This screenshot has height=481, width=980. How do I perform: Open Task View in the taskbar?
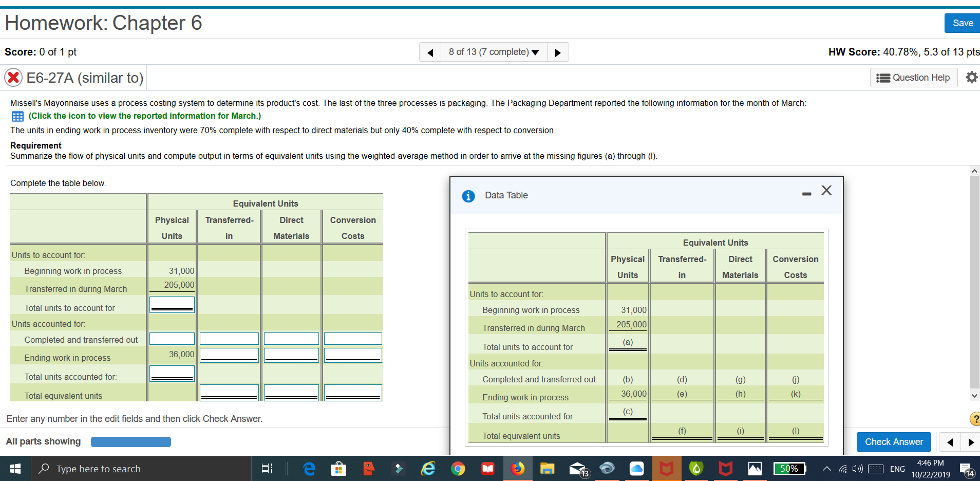coord(267,469)
